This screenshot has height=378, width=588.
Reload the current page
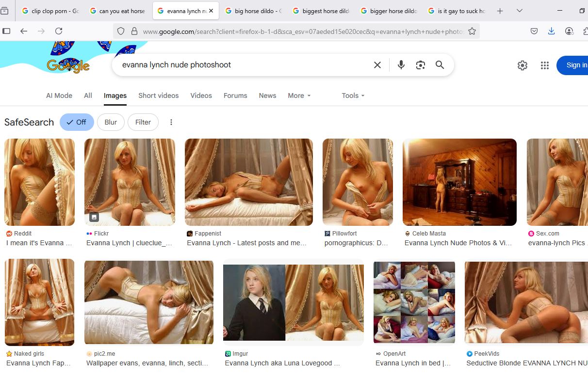59,31
